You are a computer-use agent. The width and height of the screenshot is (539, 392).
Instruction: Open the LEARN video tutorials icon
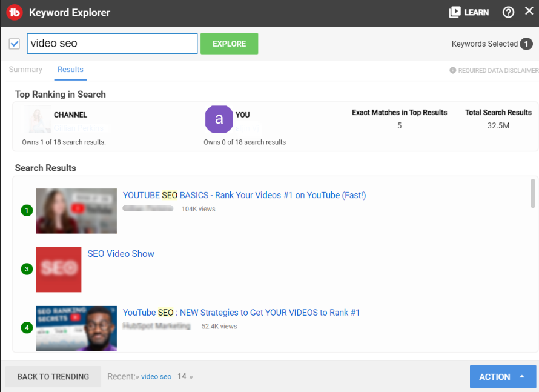[x=453, y=12]
